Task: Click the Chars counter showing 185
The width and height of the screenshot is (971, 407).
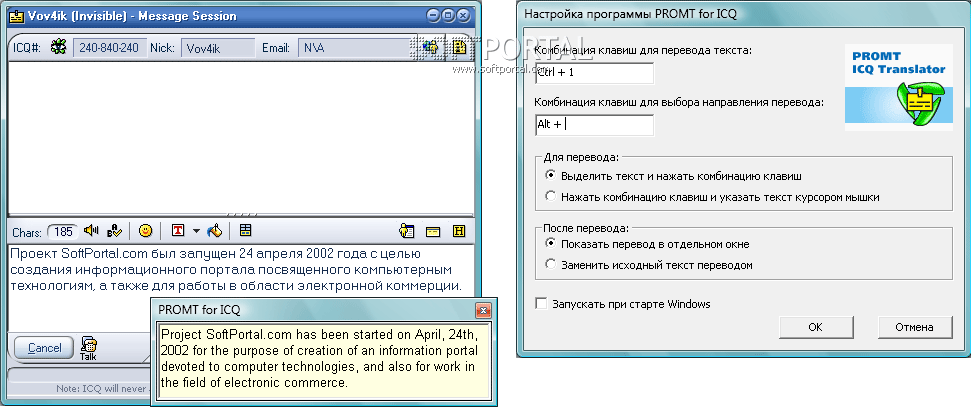Action: pyautogui.click(x=63, y=232)
